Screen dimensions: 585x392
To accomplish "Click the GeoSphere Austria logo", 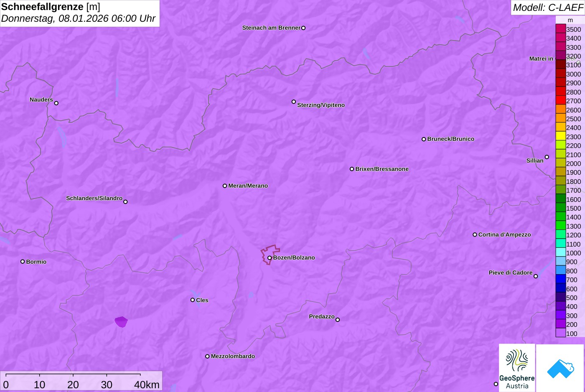I will click(517, 368).
